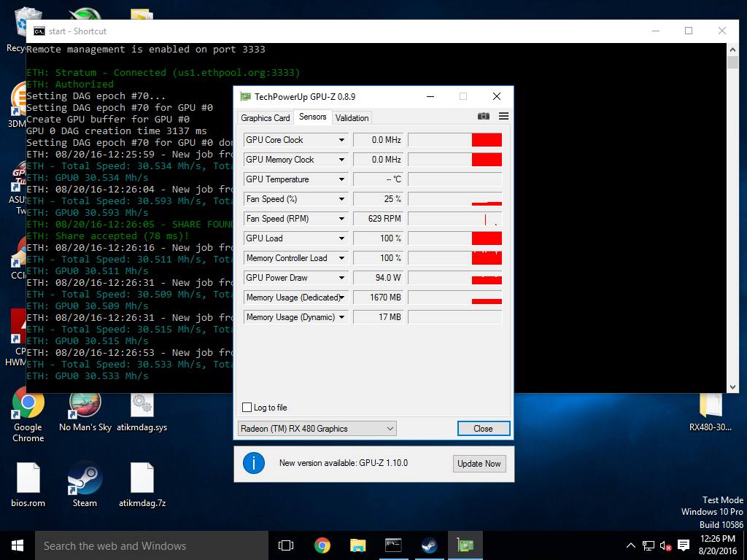Open File Explorer from the taskbar

point(357,545)
